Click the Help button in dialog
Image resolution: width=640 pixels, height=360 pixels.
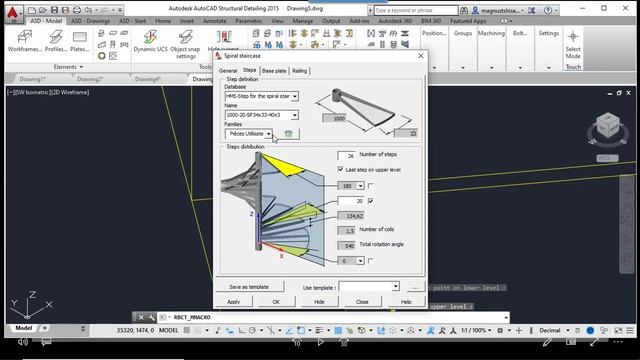click(x=406, y=302)
